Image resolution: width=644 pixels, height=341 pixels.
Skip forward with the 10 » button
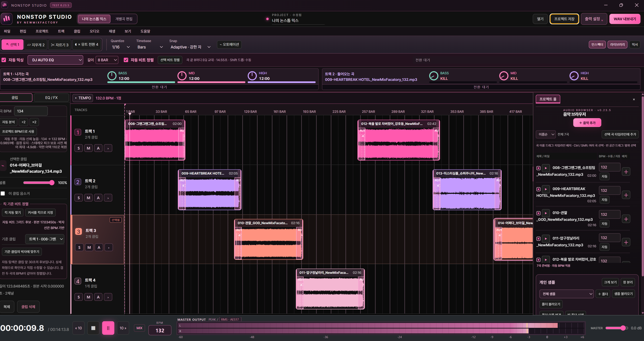(123, 328)
